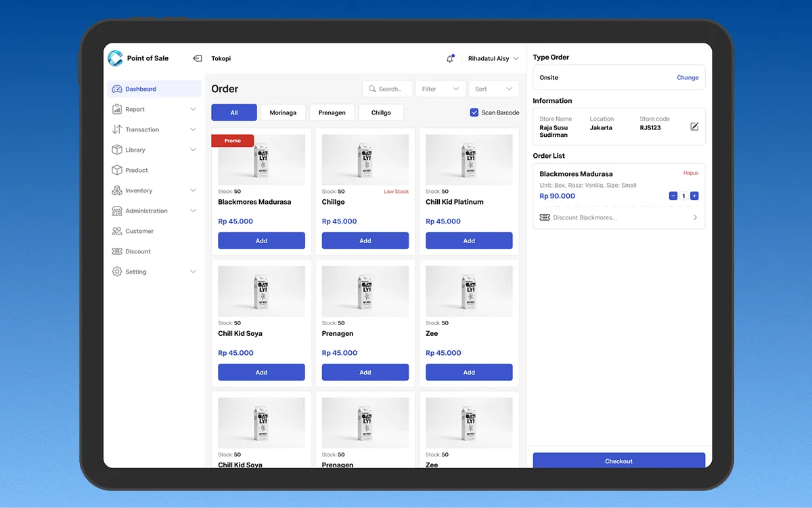812x508 pixels.
Task: Click the Discount ticket icon in sidebar
Action: tap(117, 251)
